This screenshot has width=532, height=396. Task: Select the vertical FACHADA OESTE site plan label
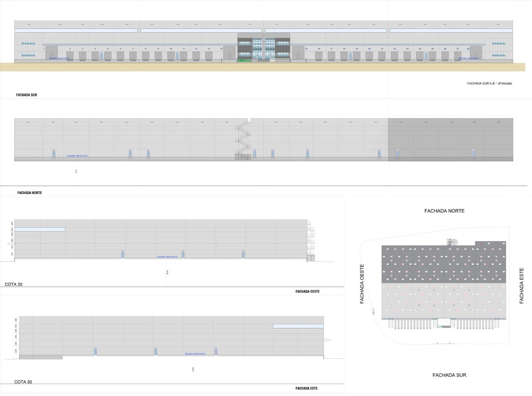pos(362,284)
